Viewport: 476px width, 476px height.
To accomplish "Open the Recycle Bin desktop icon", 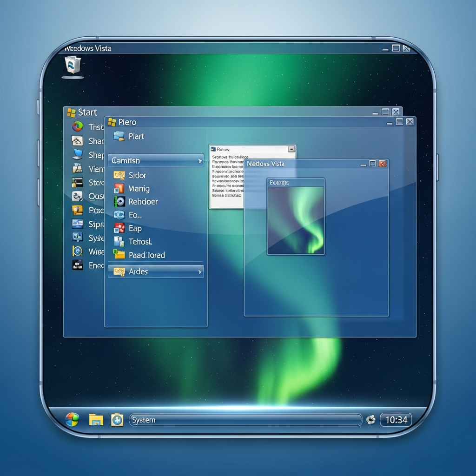I will click(x=73, y=66).
